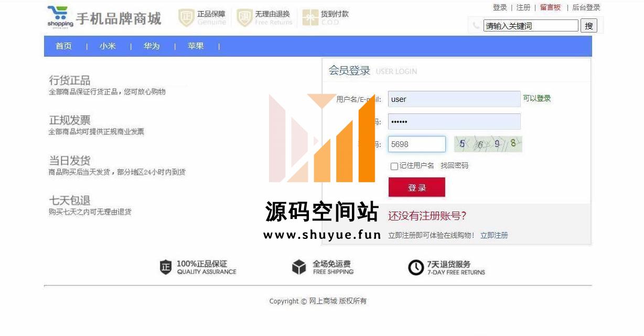Click the 全场免运费 box icon
Screen dimensions: 644x336
(x=299, y=267)
